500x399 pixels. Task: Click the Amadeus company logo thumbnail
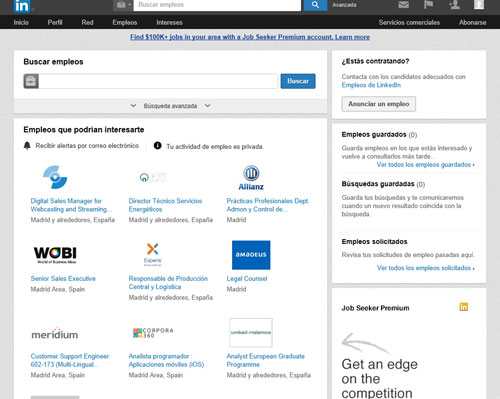pos(251,255)
